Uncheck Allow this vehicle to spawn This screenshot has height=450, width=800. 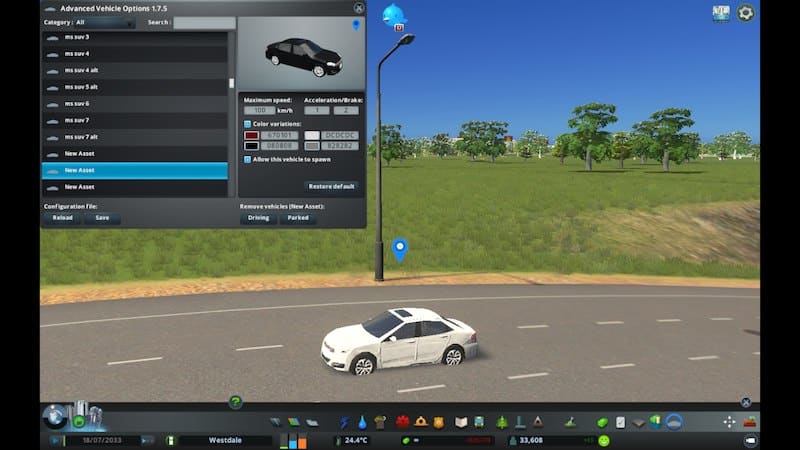pos(248,159)
